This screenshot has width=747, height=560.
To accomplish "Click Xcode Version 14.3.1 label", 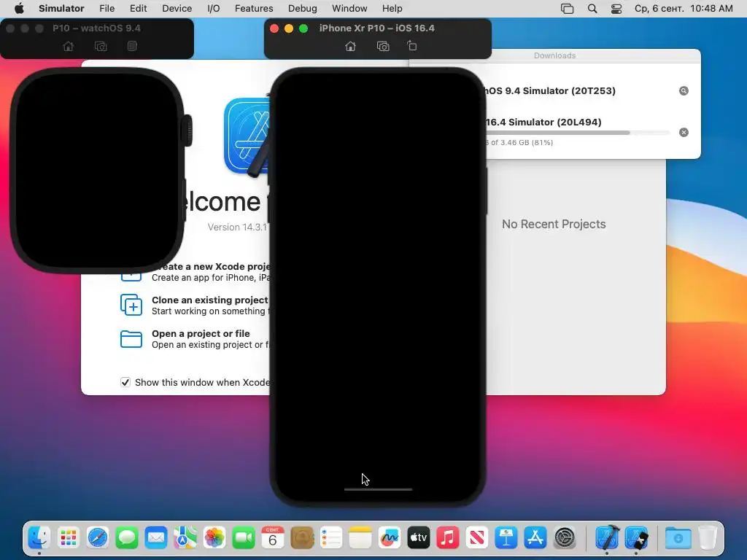I will [237, 227].
